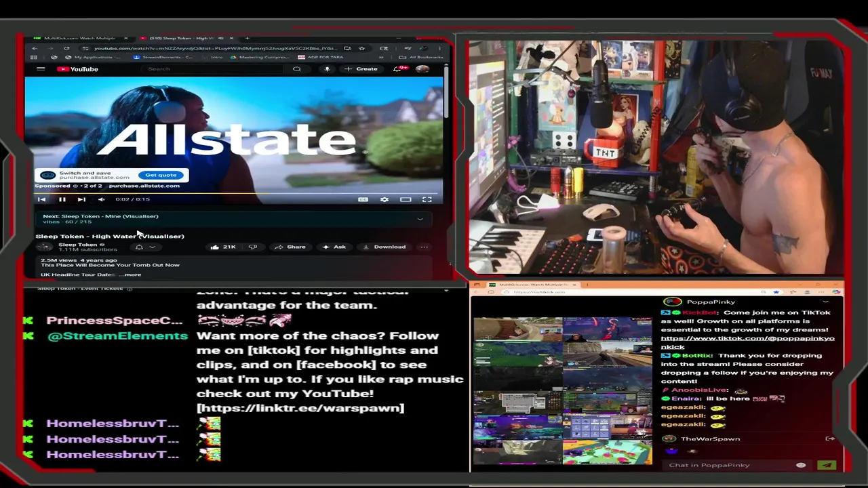Click the logout icon beside TheWarSpawn
Screen dimensions: 868x488
tap(829, 439)
